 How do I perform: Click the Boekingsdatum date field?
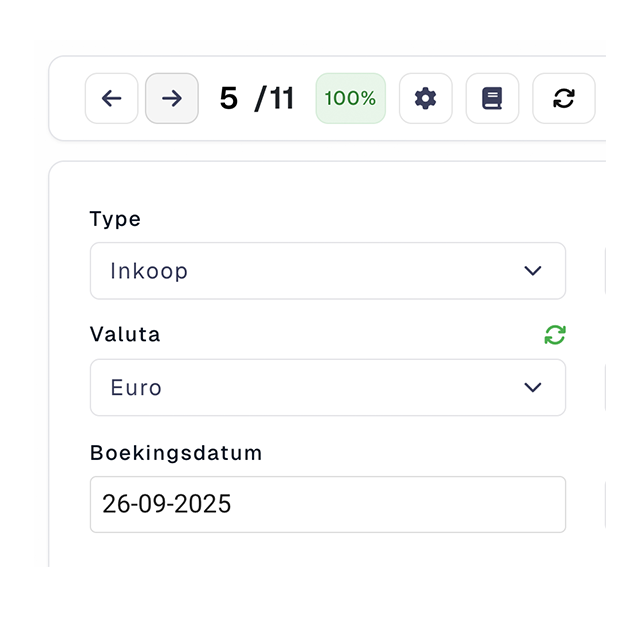(327, 504)
